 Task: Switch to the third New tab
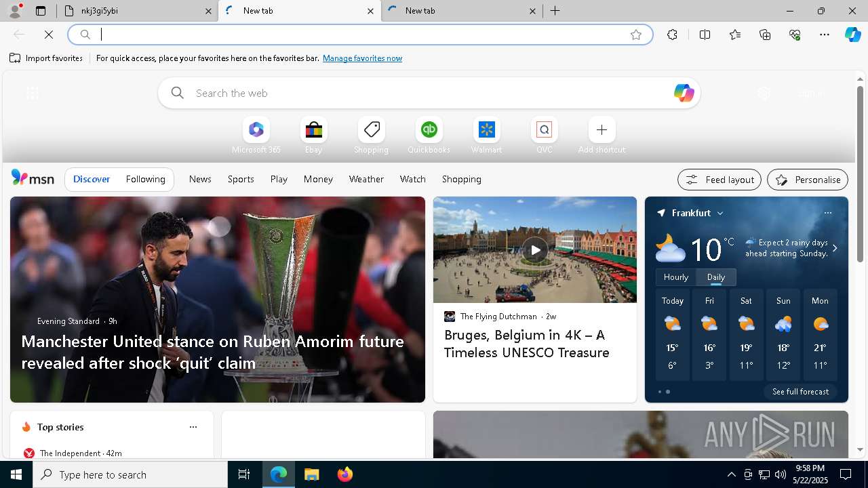coord(462,11)
